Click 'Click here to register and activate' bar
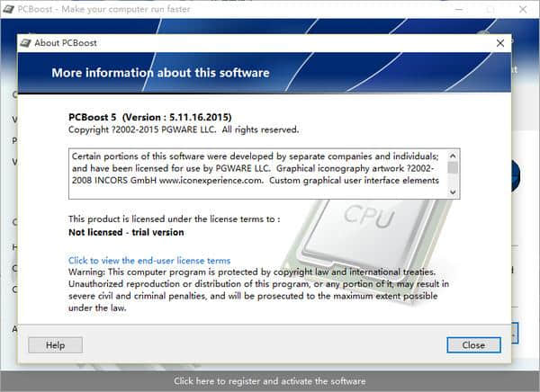540x392 pixels. (x=270, y=381)
